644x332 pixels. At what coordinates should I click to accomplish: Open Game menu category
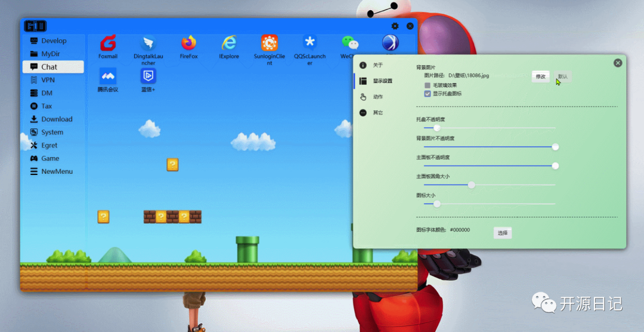pyautogui.click(x=54, y=158)
